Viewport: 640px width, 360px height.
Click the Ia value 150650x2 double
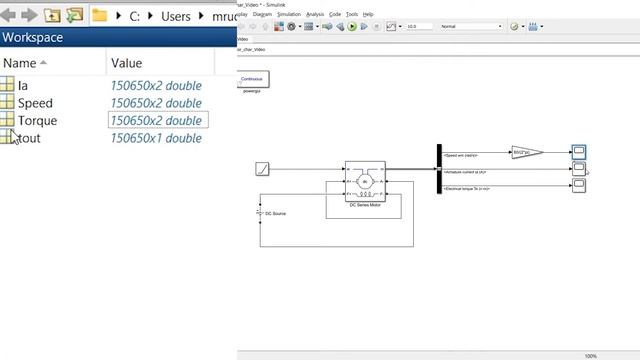(x=156, y=86)
